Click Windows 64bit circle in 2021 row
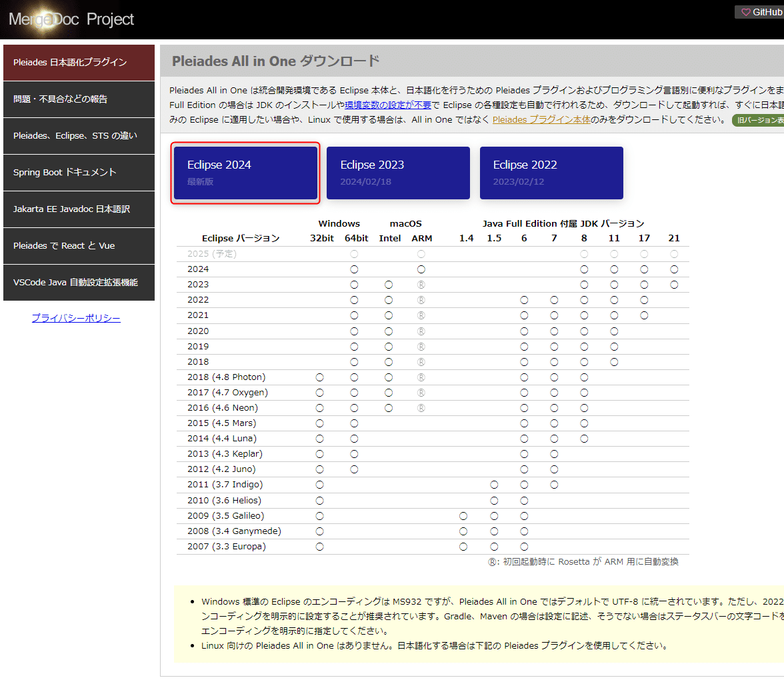This screenshot has height=680, width=784. (354, 315)
